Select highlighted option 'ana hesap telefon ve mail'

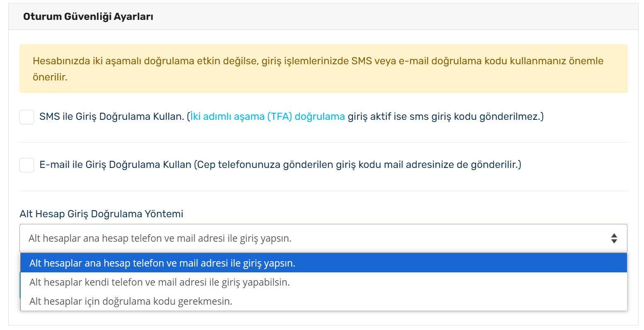pos(323,263)
